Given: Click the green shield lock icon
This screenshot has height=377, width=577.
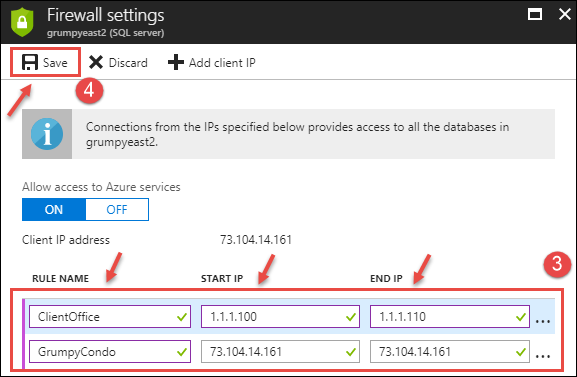Looking at the screenshot, I should [x=22, y=22].
